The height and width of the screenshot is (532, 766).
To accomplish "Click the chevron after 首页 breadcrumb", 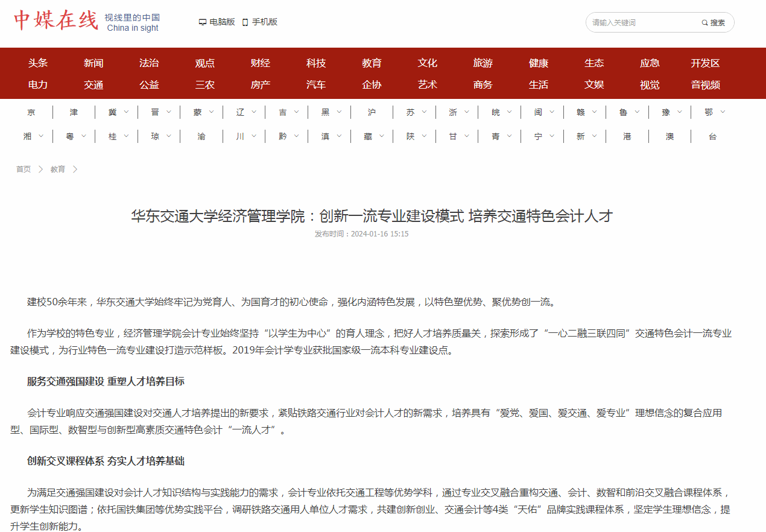I will coord(40,169).
